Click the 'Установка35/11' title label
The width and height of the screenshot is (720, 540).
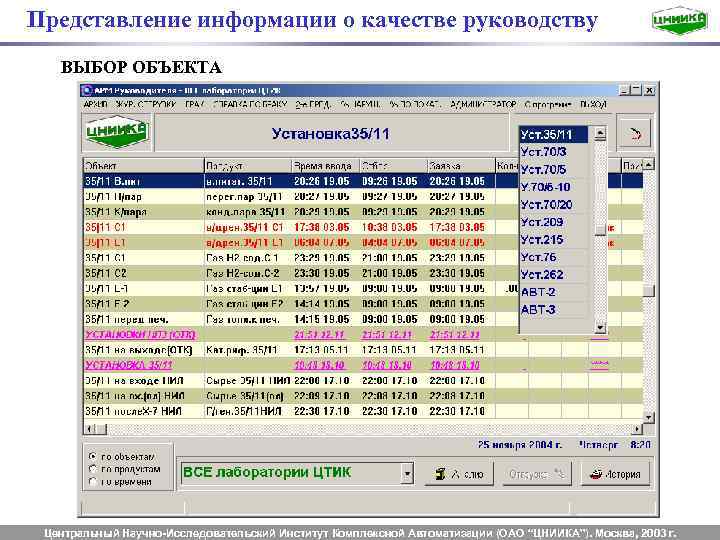click(330, 134)
